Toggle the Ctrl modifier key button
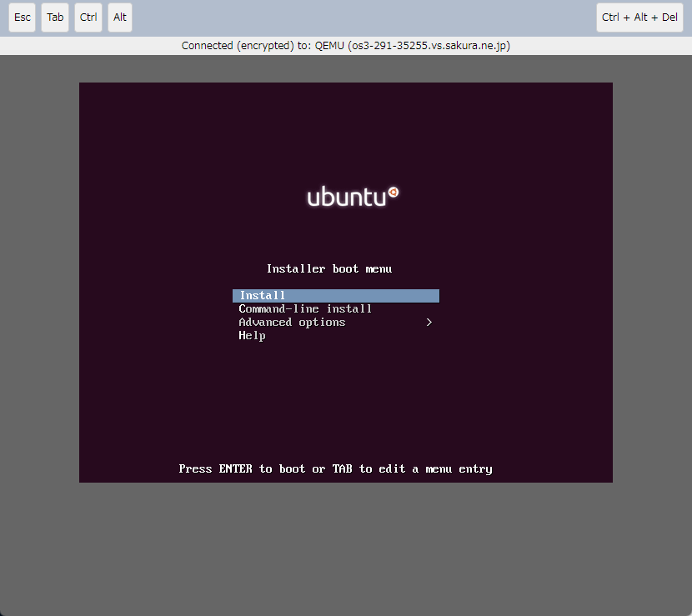Viewport: 692px width, 616px height. click(x=88, y=18)
